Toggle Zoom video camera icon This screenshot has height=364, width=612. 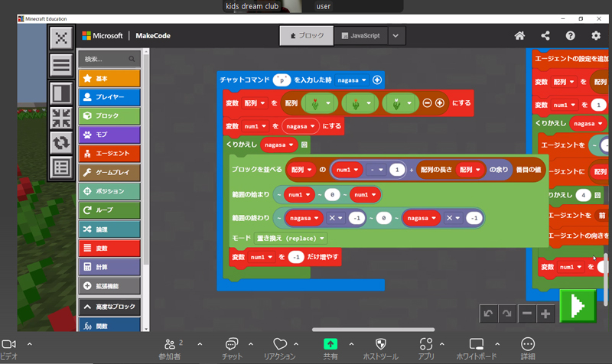(x=8, y=344)
